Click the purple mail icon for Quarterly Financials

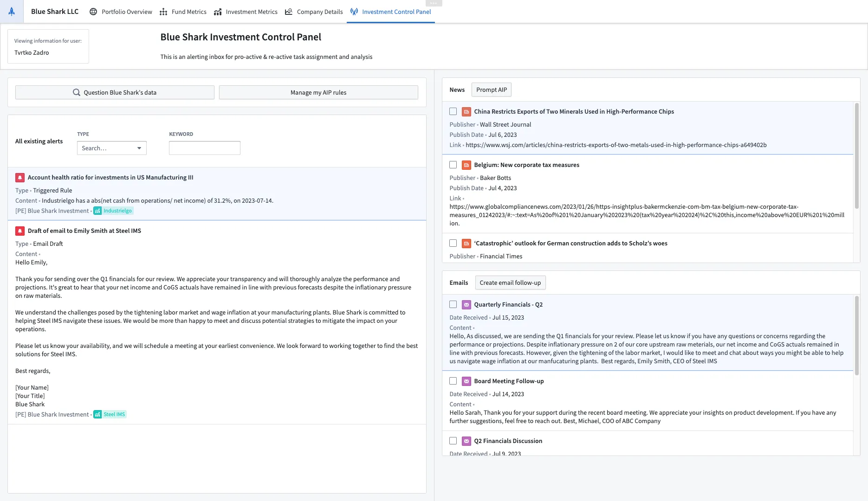point(466,305)
